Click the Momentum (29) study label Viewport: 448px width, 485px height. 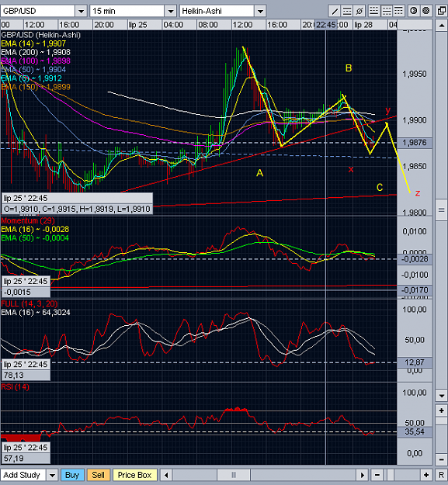[x=28, y=220]
